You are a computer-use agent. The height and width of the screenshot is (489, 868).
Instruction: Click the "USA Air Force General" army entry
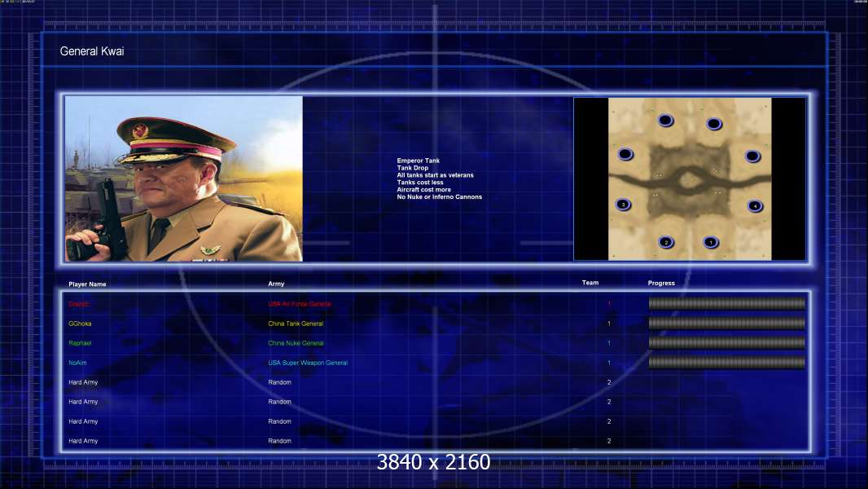(x=300, y=304)
